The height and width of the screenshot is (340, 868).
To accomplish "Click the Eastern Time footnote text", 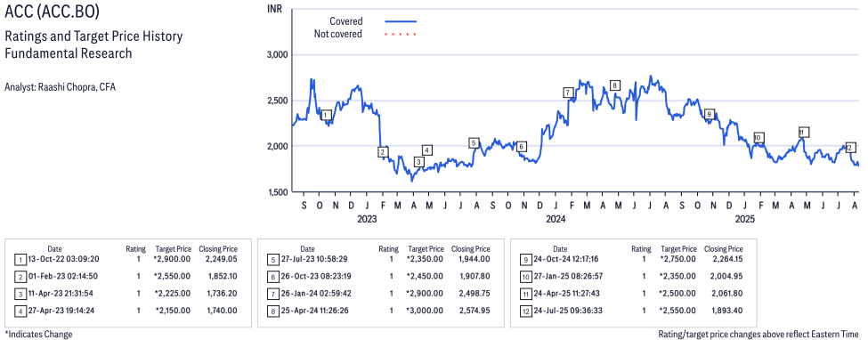I will pyautogui.click(x=758, y=335).
